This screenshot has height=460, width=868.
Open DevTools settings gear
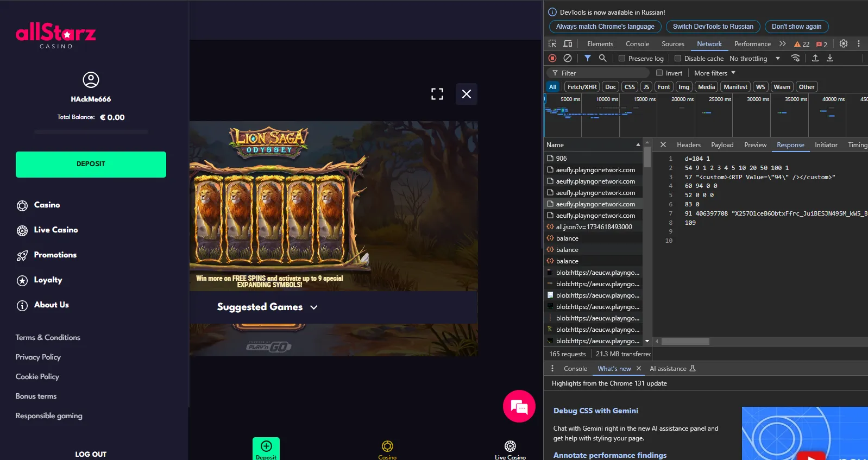point(844,43)
